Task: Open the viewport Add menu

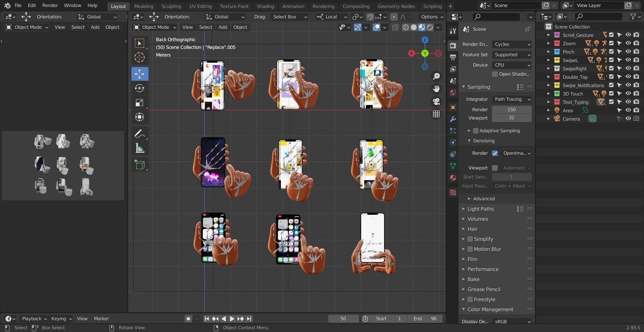Action: 223,27
